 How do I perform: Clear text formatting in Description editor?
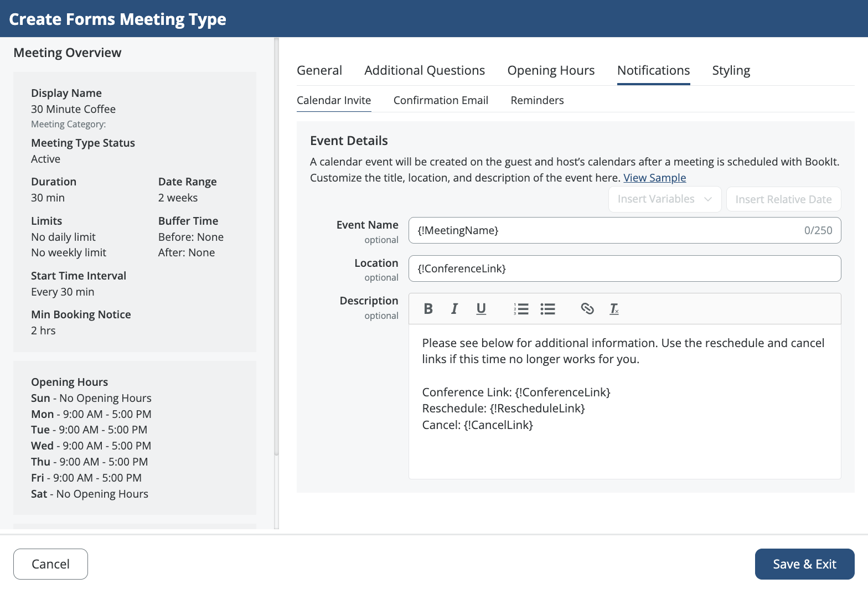(x=614, y=309)
